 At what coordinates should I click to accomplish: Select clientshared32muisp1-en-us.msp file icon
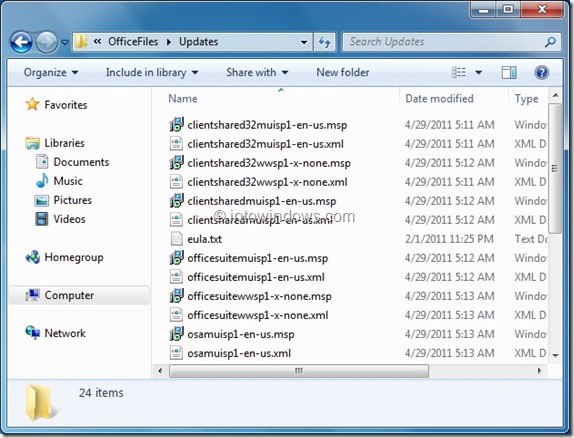[176, 125]
